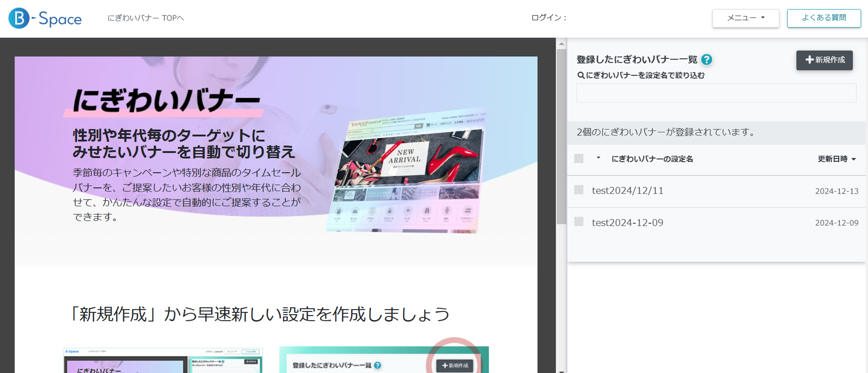Click the magnifier search icon

pos(581,75)
